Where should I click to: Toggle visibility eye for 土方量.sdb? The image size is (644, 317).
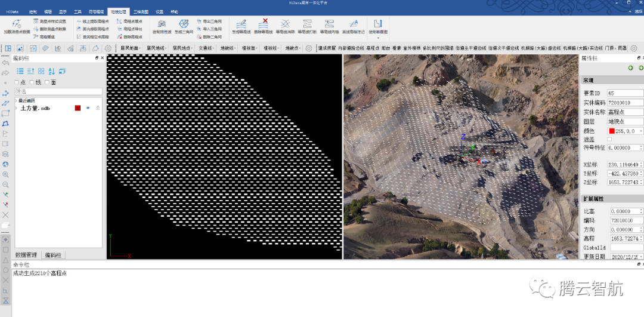(87, 108)
